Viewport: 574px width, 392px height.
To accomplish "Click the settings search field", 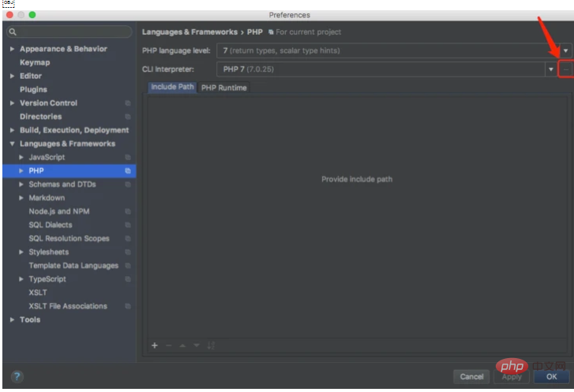I will click(71, 32).
